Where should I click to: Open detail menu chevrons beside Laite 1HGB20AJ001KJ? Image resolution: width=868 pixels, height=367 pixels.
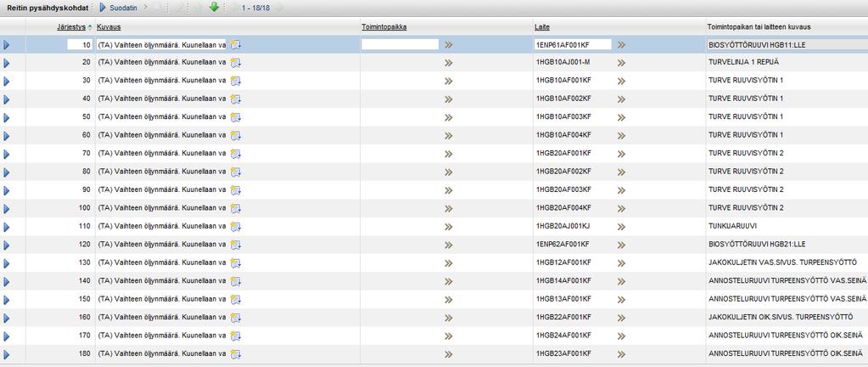[x=621, y=227]
